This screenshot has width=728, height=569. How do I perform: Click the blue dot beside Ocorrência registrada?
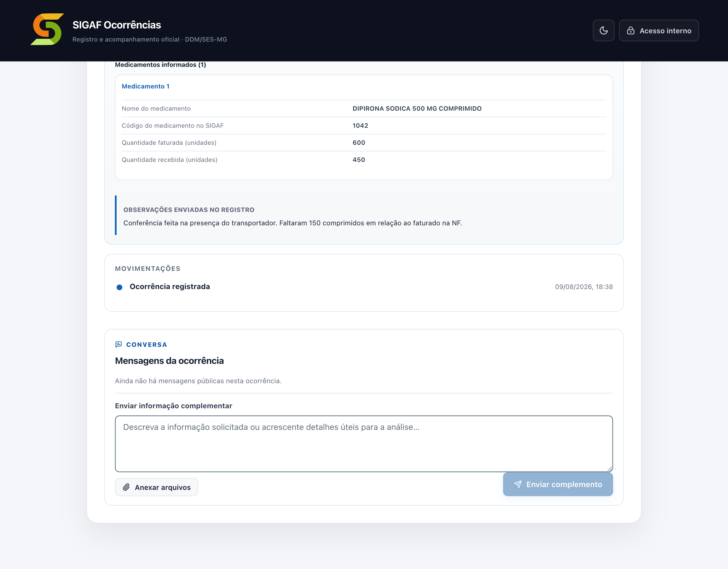(x=119, y=287)
